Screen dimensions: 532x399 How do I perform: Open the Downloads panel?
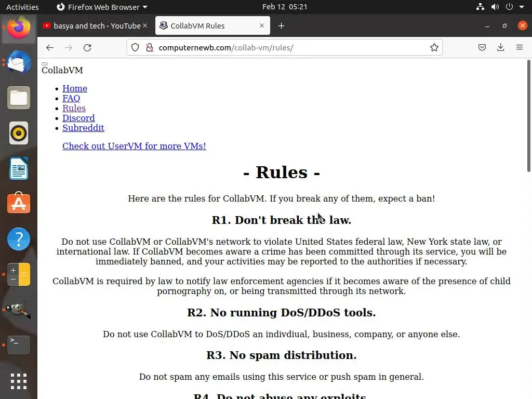pyautogui.click(x=500, y=47)
